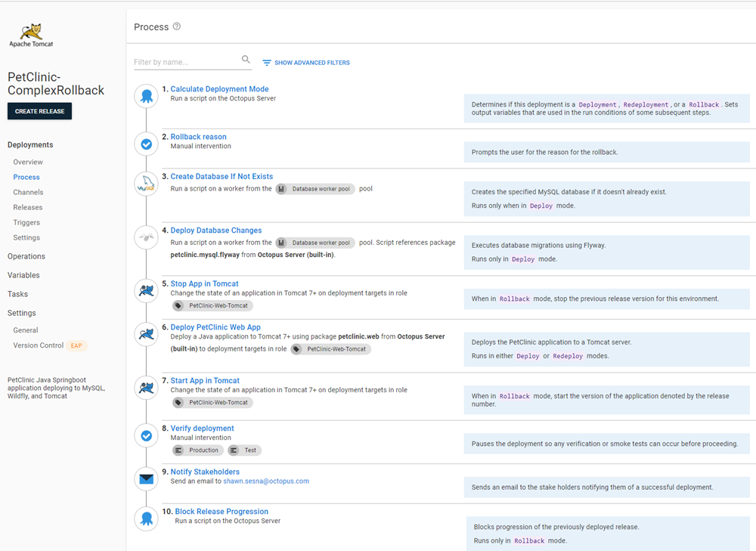Go to the Channels page
756x551 pixels.
pyautogui.click(x=28, y=192)
